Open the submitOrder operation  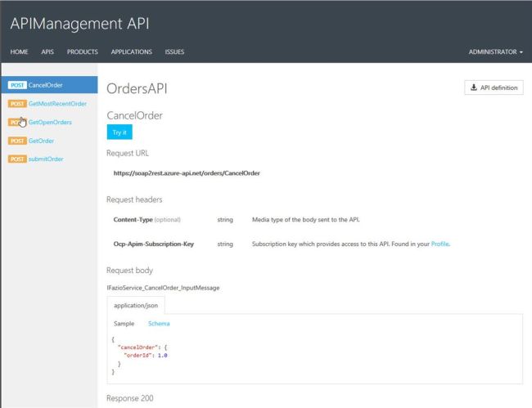46,159
